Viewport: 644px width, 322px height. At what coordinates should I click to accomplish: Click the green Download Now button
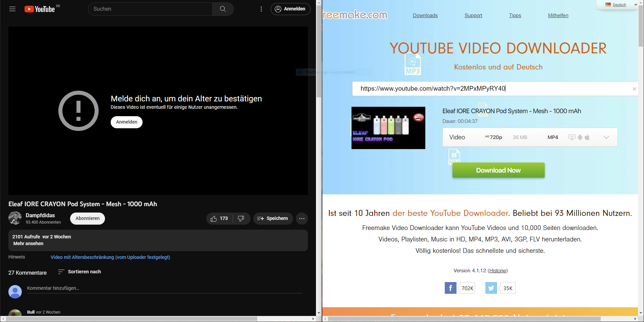[498, 170]
